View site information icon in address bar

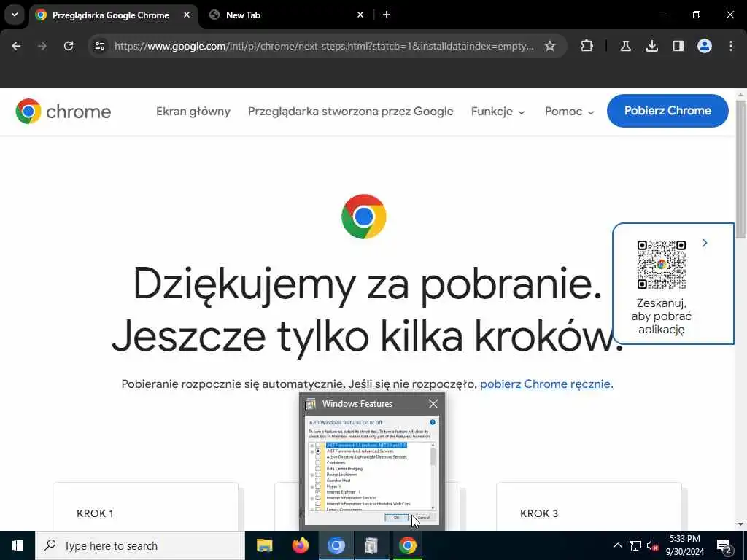[x=99, y=46]
